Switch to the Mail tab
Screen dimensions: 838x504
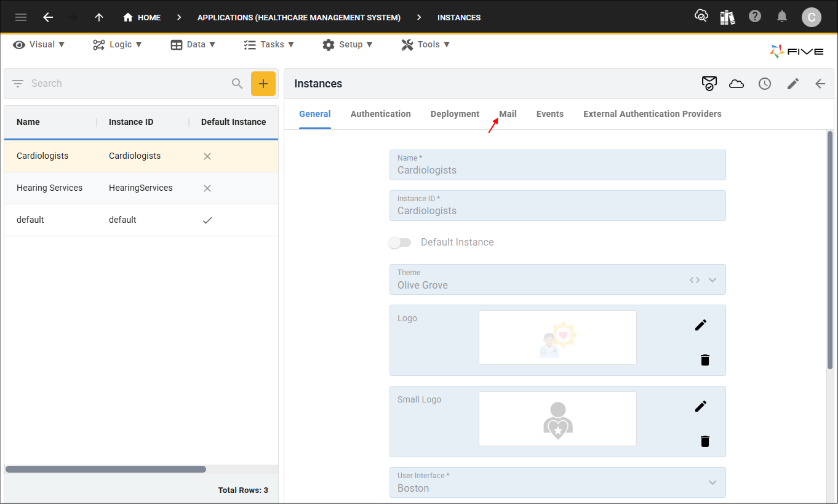[508, 114]
